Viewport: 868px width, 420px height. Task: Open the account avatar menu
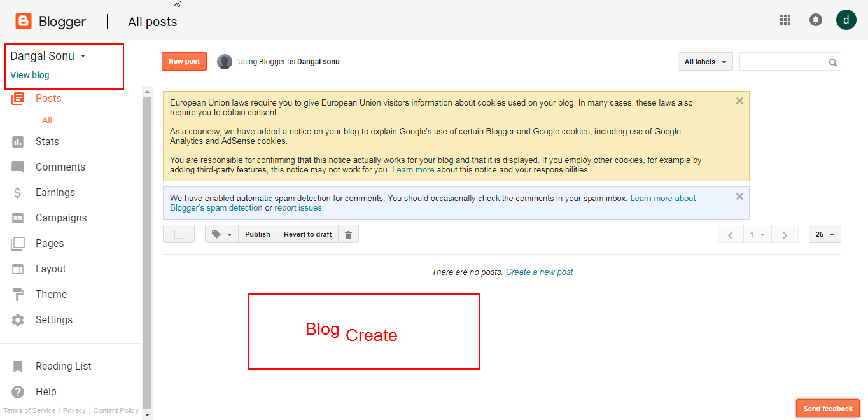[846, 20]
